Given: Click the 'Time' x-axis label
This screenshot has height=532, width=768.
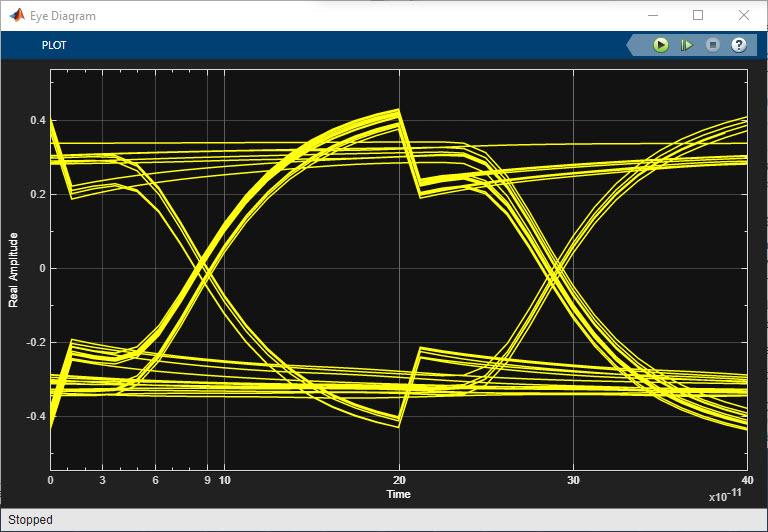Looking at the screenshot, I should pos(398,494).
